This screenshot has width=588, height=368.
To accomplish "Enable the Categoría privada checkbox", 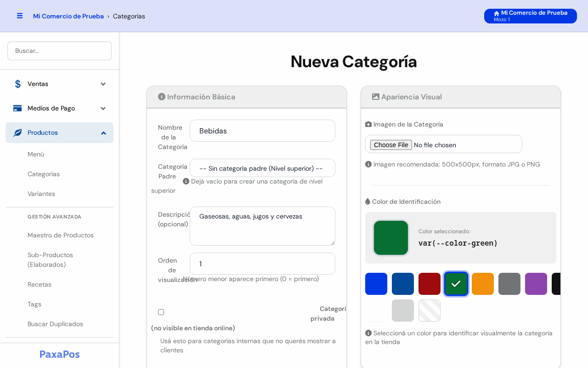I will click(x=161, y=312).
